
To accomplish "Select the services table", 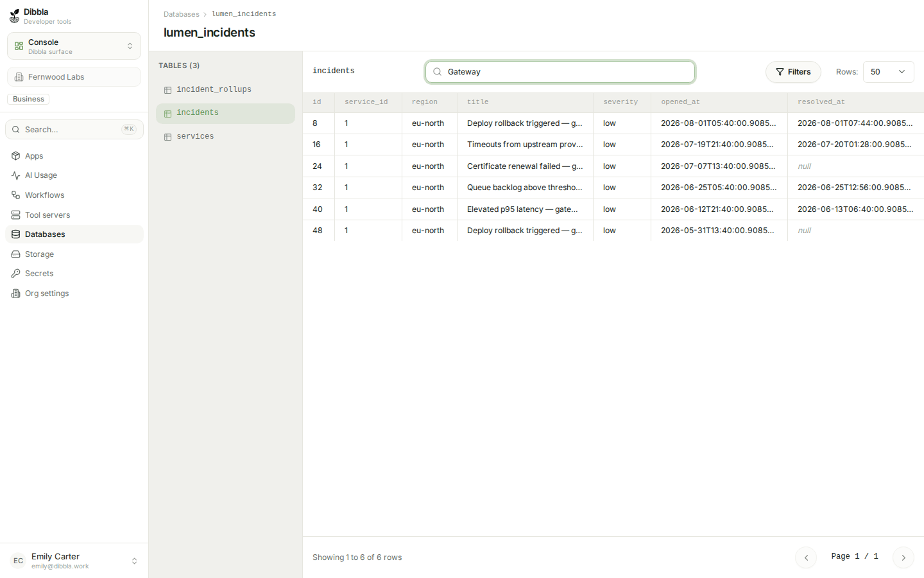I will coord(225,137).
